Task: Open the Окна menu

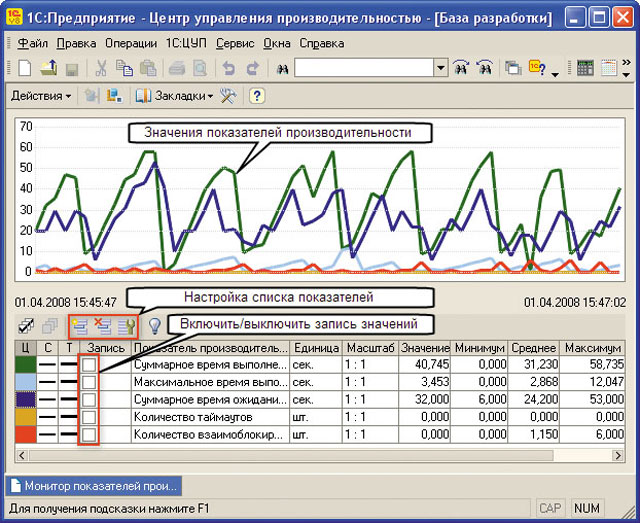Action: pos(277,43)
